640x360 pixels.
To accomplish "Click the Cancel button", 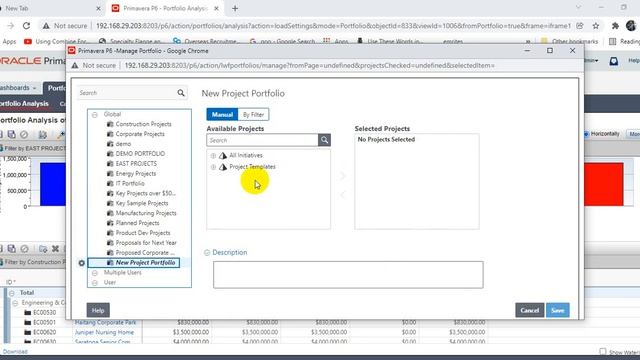I will click(529, 310).
